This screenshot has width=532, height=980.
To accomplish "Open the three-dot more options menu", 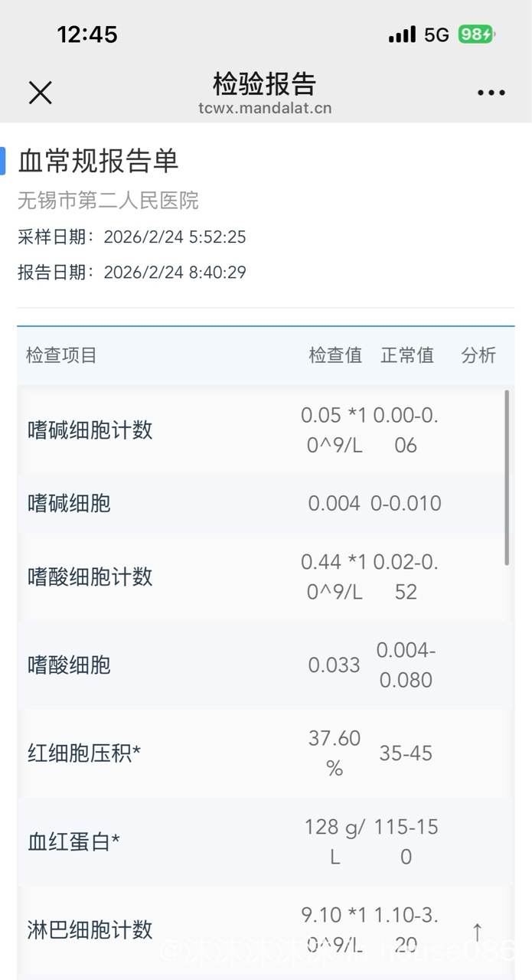I will tap(491, 93).
